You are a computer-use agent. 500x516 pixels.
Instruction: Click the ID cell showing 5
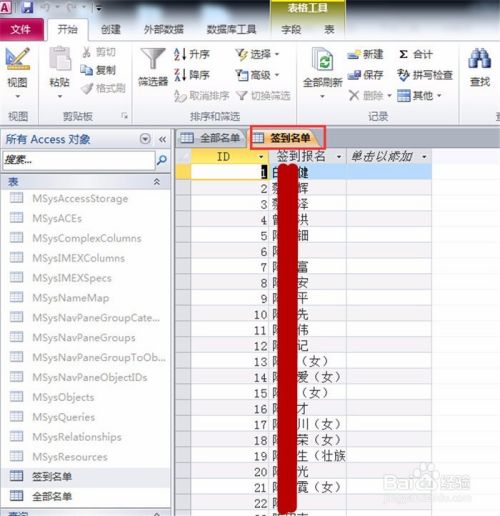coord(230,236)
